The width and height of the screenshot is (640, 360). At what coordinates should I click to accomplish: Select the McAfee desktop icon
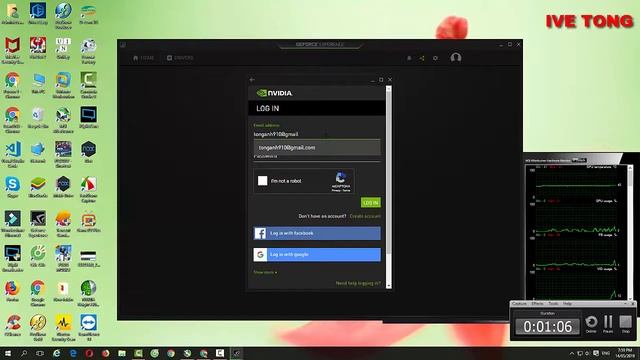(12, 51)
